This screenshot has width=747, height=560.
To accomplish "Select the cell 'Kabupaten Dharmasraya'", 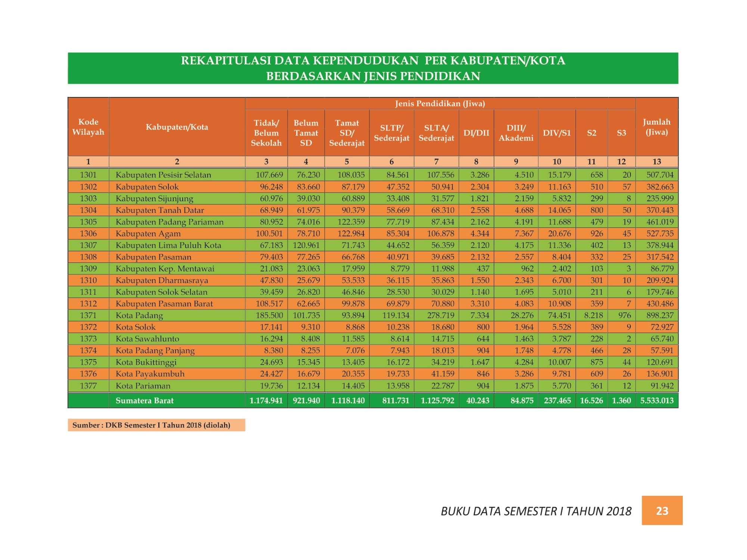I will point(177,280).
